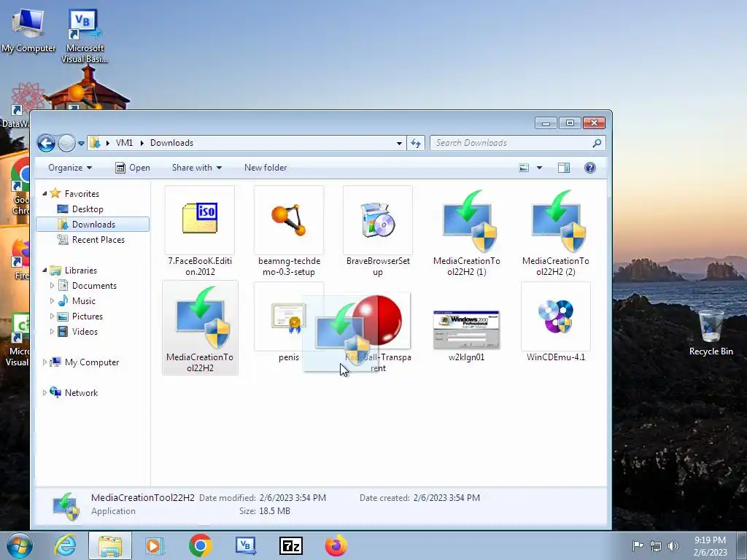Expand the Network node
Viewport: 747px width, 560px height.
pyautogui.click(x=44, y=393)
